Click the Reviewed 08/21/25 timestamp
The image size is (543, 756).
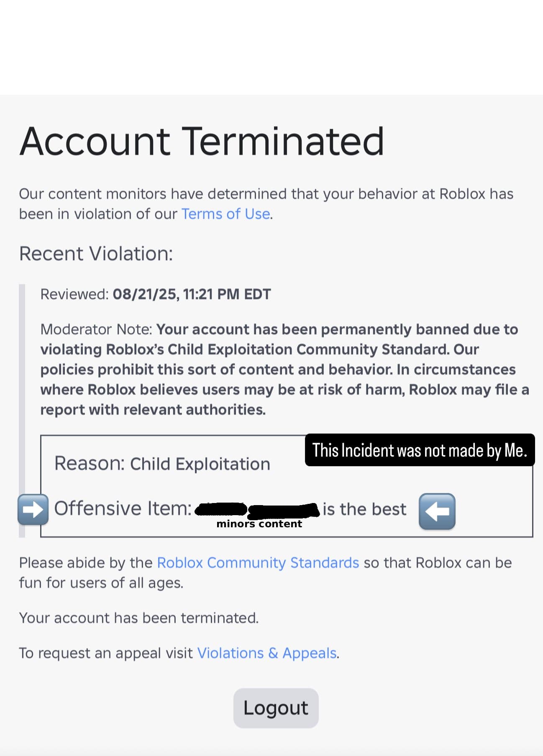(155, 294)
